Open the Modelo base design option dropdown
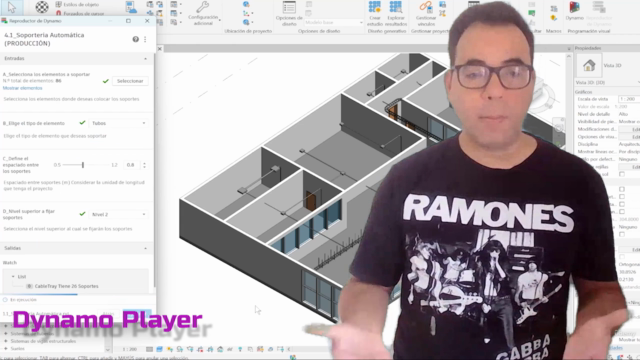Screen dimensions: 640x360 click(333, 22)
